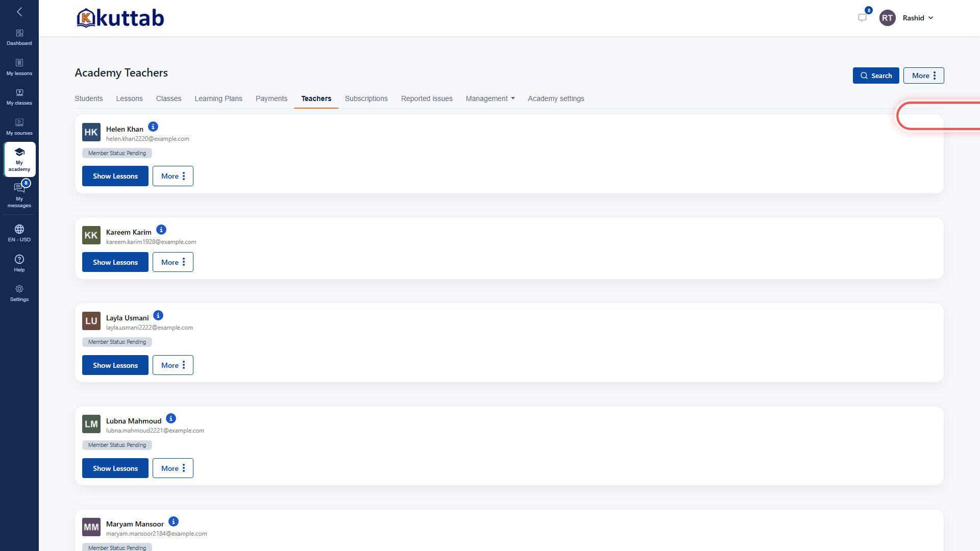
Task: Collapse the sidebar with back arrow
Action: pos(19,12)
